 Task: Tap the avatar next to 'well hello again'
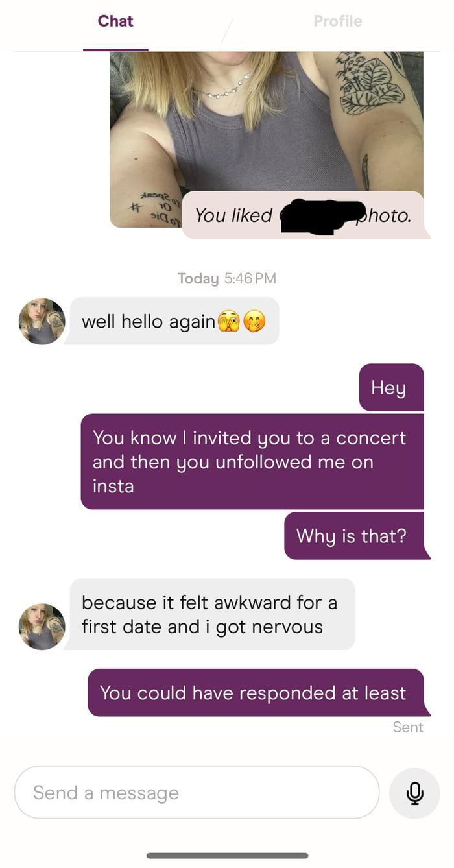click(x=41, y=321)
